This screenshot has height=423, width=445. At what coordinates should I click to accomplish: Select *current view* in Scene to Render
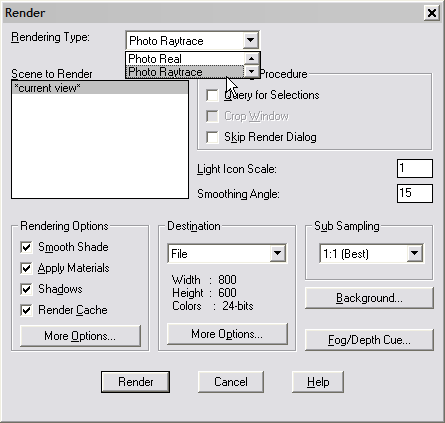(100, 88)
